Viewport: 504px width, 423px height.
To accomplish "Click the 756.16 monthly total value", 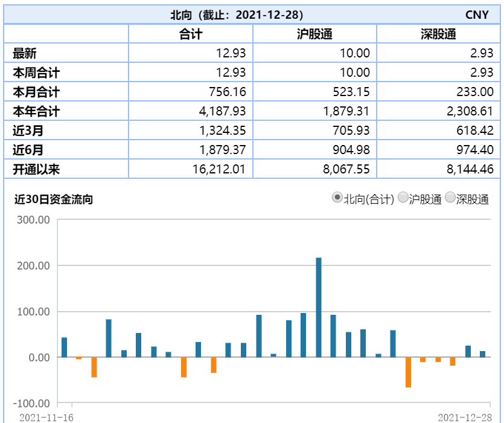I will pyautogui.click(x=227, y=92).
